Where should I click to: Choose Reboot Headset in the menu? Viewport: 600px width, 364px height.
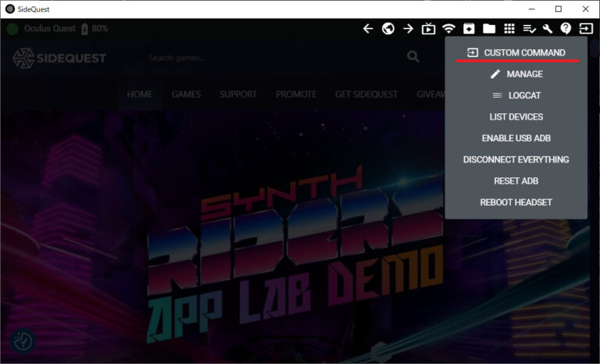click(x=516, y=202)
